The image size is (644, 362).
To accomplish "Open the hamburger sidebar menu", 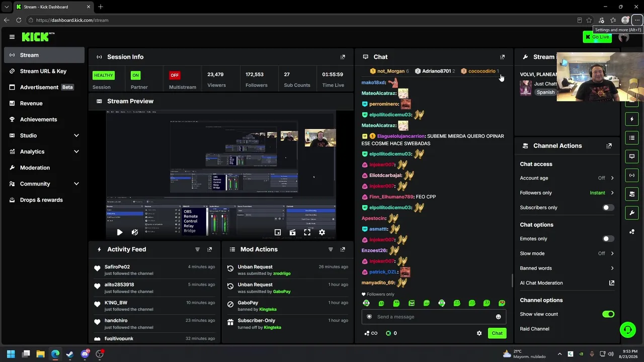I will click(12, 37).
